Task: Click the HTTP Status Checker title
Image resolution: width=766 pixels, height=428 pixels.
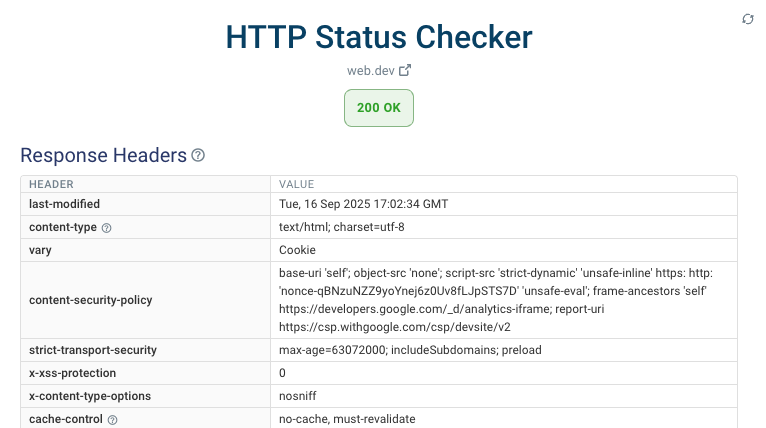Action: (379, 37)
